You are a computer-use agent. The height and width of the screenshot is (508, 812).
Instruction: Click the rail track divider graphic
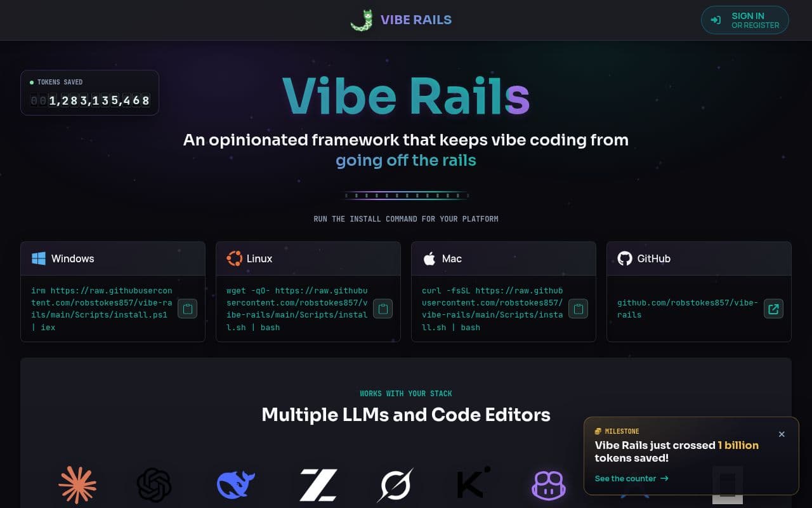click(406, 195)
